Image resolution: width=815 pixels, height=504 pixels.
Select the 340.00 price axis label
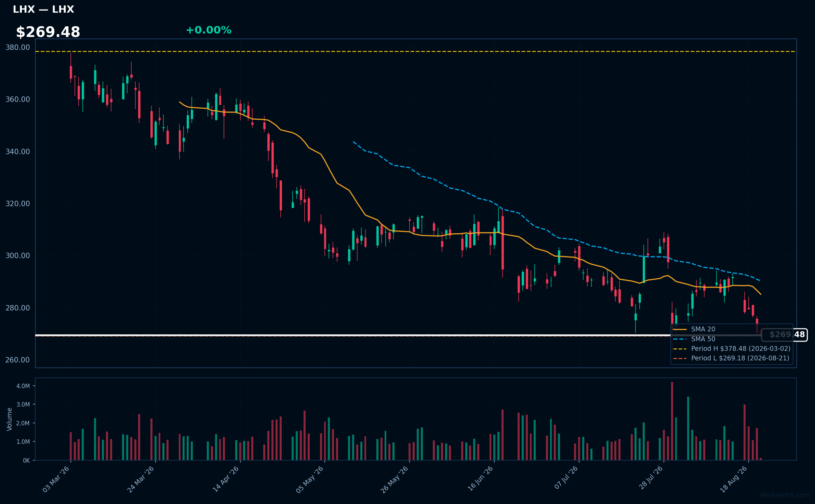[x=18, y=151]
